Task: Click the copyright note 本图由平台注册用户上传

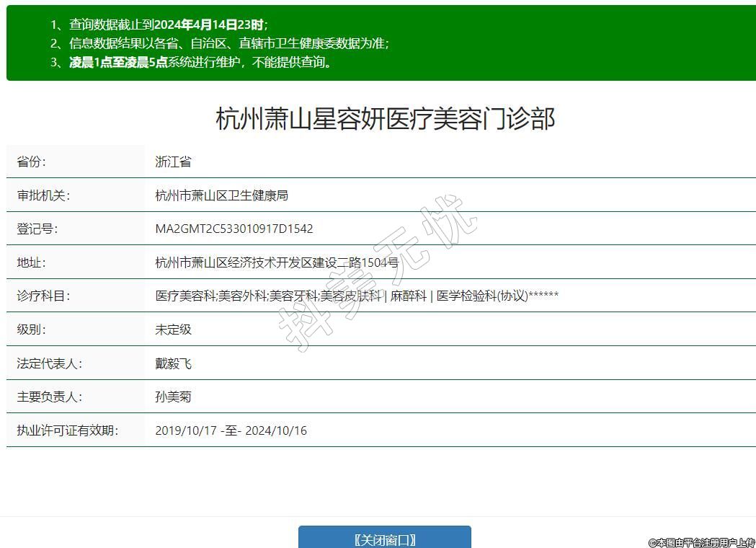Action: (x=701, y=542)
